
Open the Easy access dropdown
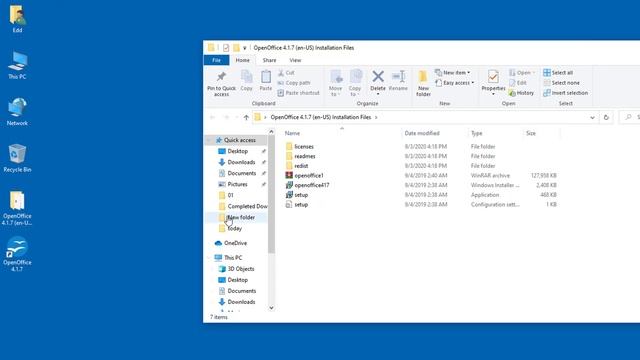454,83
